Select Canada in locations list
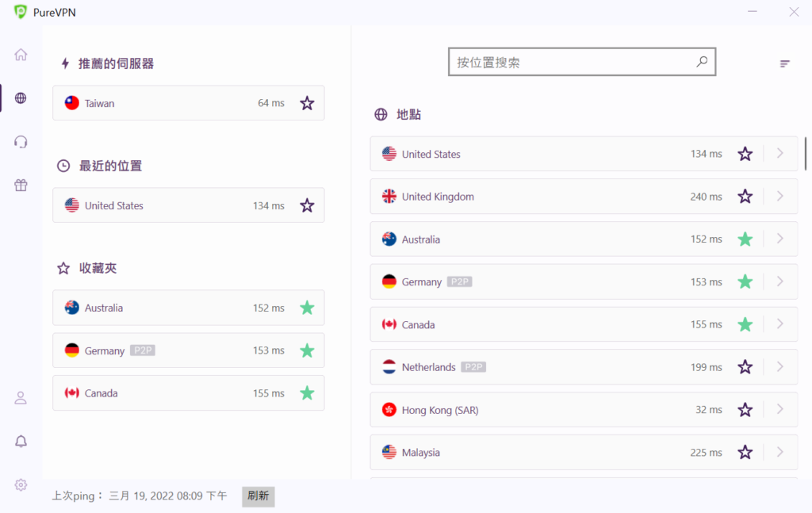The height and width of the screenshot is (513, 812). [584, 324]
